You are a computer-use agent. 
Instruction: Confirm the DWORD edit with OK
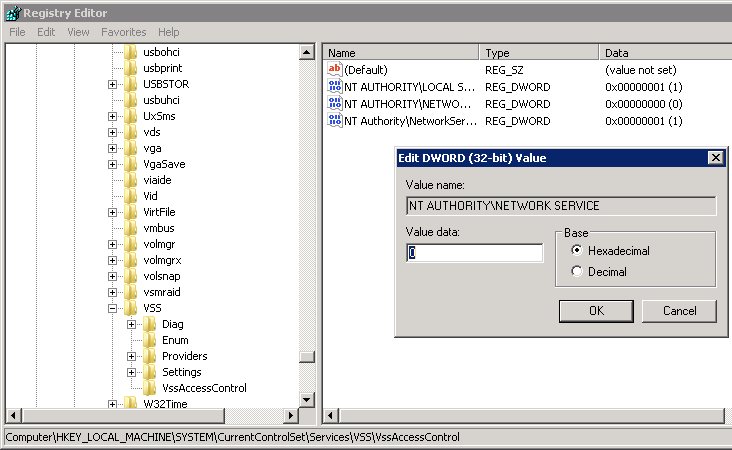point(596,311)
